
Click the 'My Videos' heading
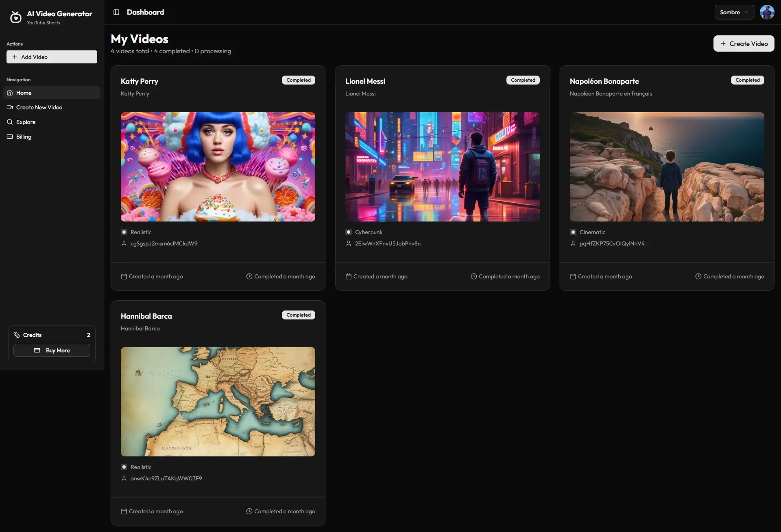tap(140, 39)
